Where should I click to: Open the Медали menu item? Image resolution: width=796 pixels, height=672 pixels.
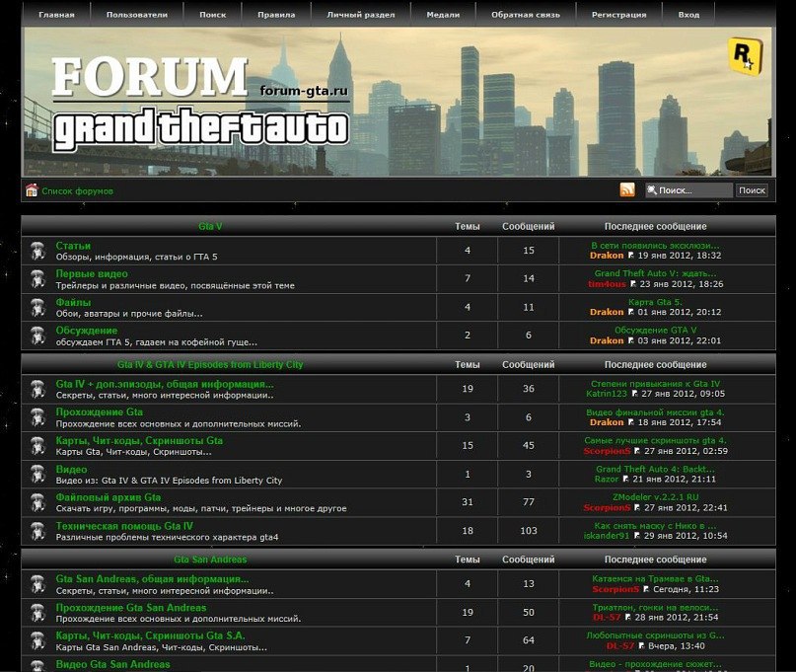(x=443, y=15)
